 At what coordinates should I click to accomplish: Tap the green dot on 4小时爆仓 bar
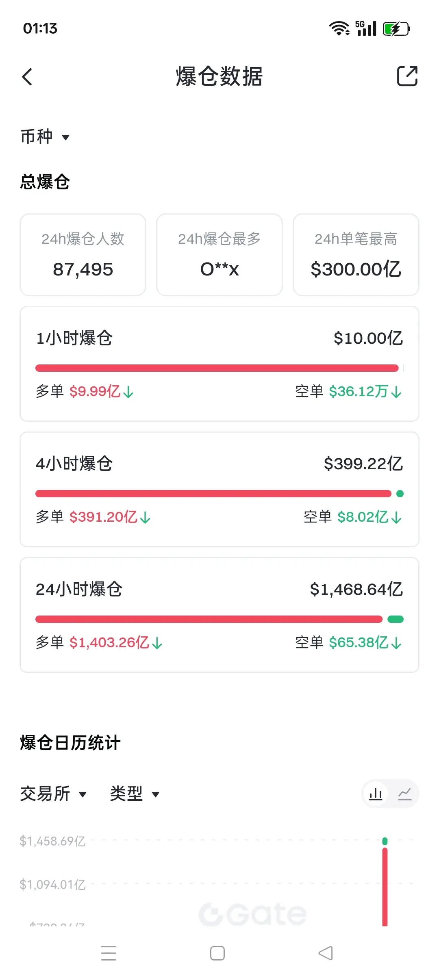[400, 494]
